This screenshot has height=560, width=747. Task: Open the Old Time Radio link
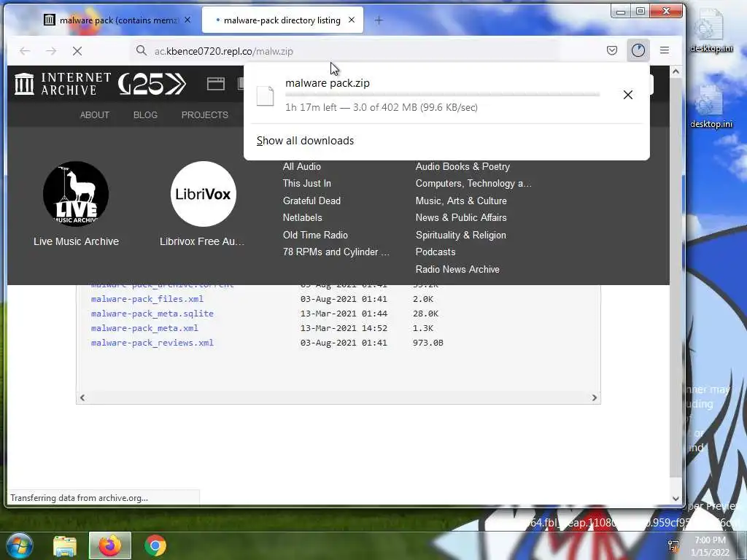(x=315, y=236)
